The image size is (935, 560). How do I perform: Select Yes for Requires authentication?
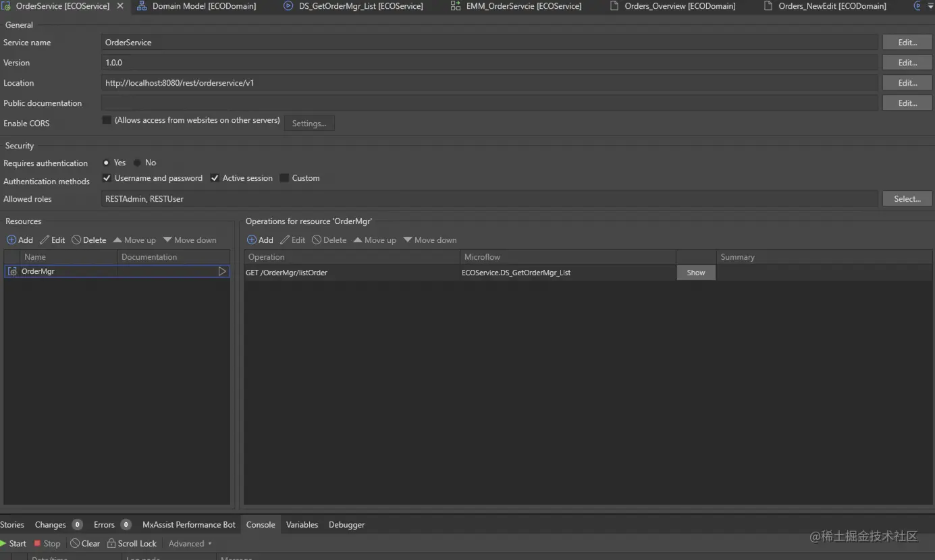[x=106, y=163]
